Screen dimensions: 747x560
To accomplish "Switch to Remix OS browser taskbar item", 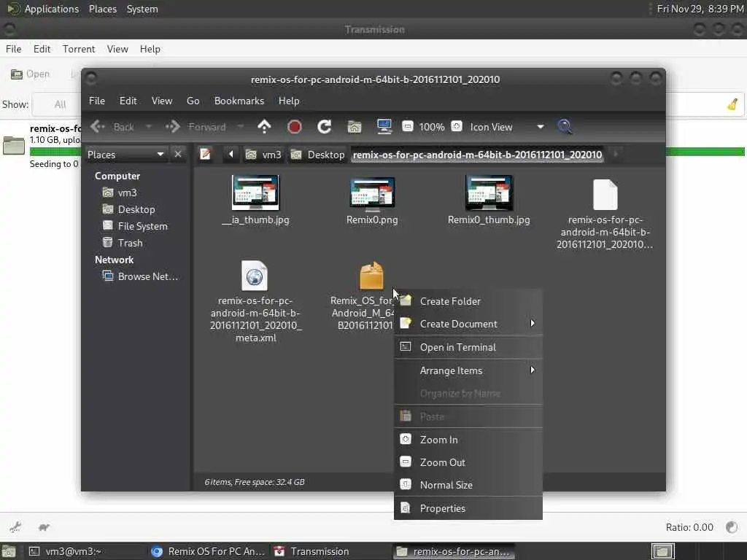I will (208, 551).
